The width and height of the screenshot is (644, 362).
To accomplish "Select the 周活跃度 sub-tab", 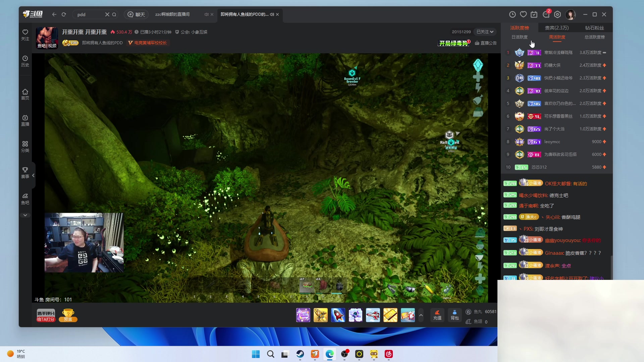I will (557, 37).
